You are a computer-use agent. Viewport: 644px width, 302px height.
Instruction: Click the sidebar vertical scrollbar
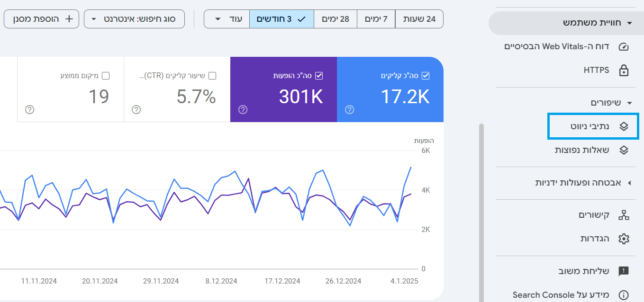pyautogui.click(x=481, y=213)
